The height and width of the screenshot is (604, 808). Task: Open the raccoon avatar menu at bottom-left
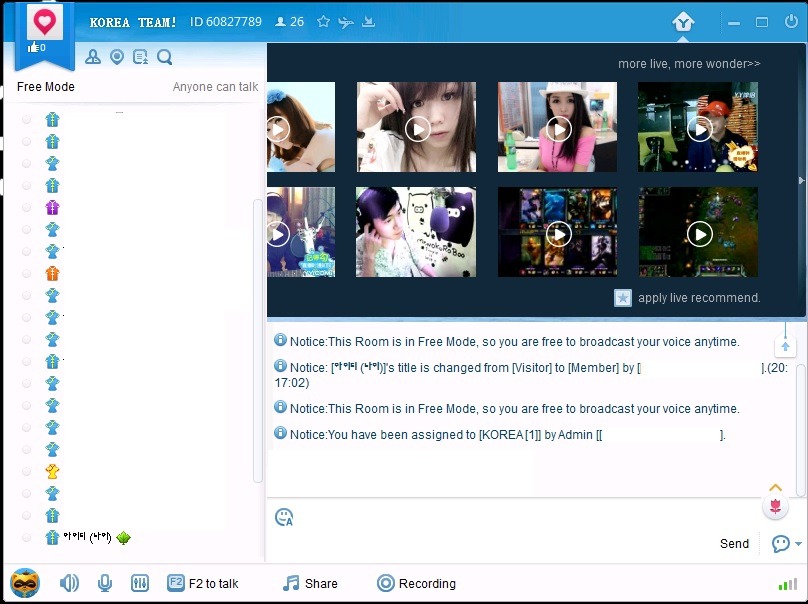[x=25, y=582]
